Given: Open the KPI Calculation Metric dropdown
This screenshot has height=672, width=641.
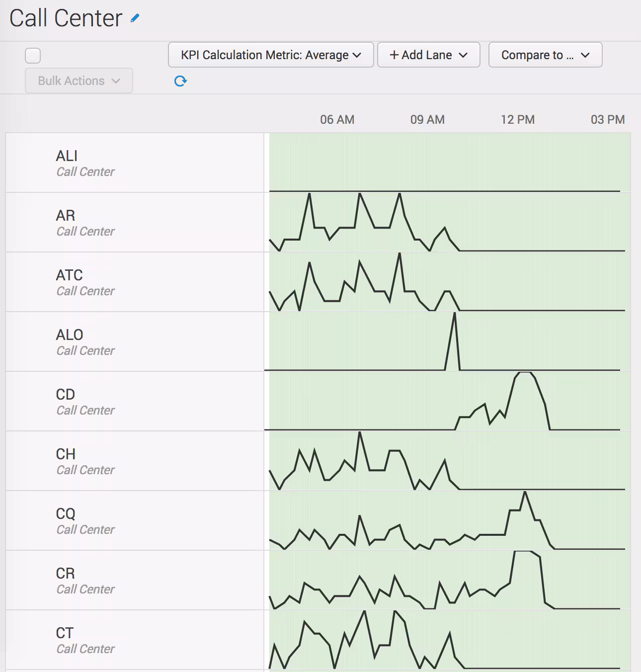Looking at the screenshot, I should [x=271, y=55].
